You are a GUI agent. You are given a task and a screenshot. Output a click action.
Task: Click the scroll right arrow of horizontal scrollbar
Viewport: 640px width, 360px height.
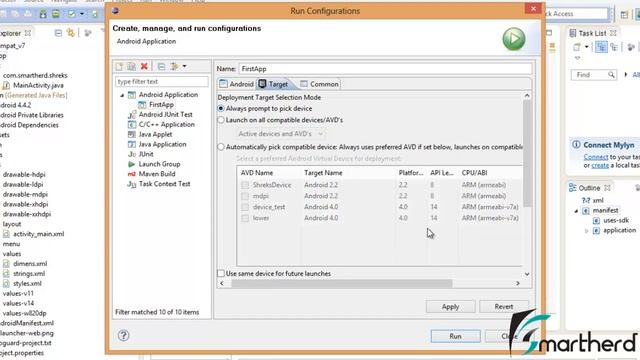click(518, 283)
